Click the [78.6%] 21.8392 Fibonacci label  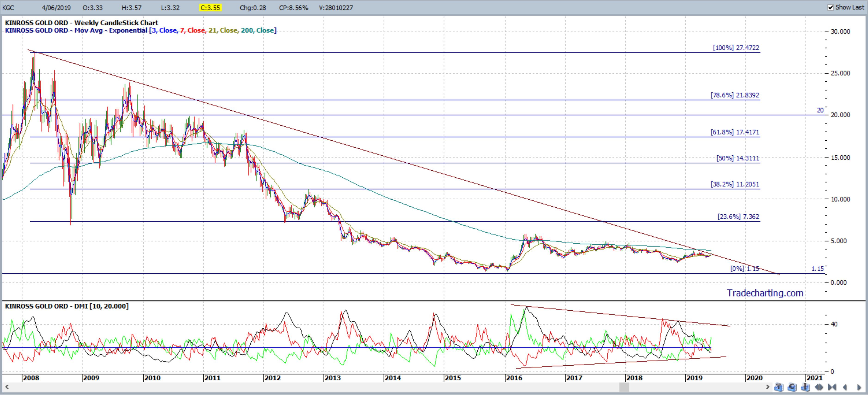click(x=735, y=95)
